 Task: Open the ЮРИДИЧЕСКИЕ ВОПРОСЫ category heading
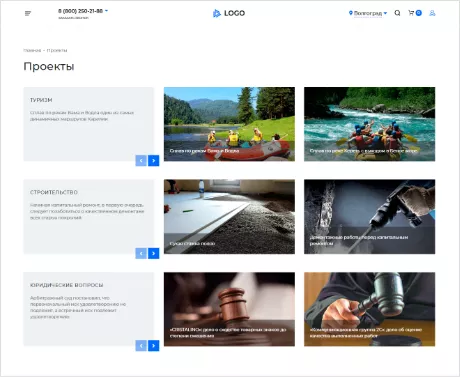tap(66, 285)
